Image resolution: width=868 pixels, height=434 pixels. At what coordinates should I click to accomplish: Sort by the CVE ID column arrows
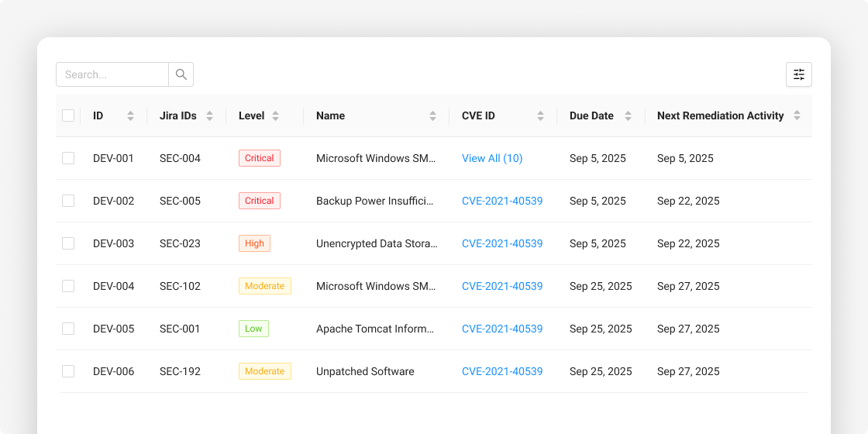[x=541, y=115]
